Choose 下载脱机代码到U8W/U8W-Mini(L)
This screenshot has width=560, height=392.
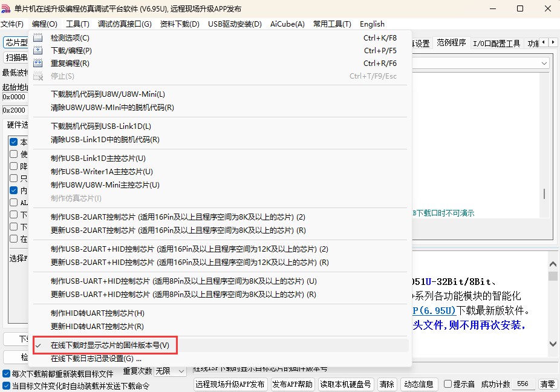(221, 94)
